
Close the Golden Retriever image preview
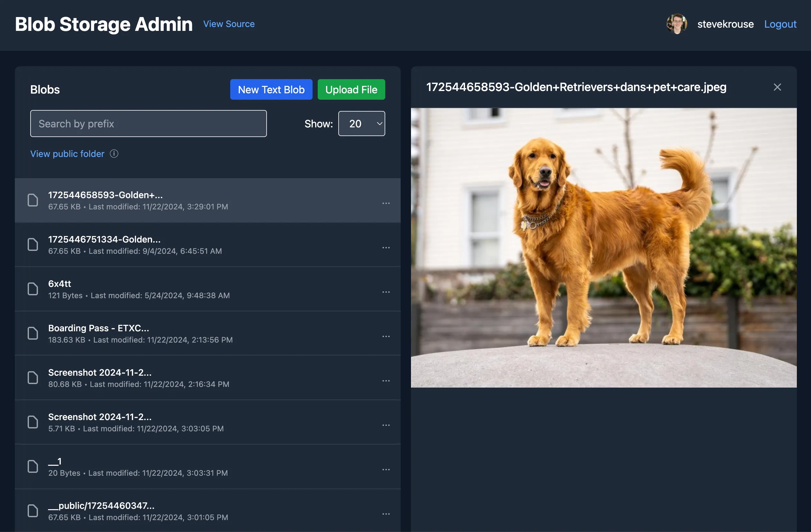click(777, 87)
